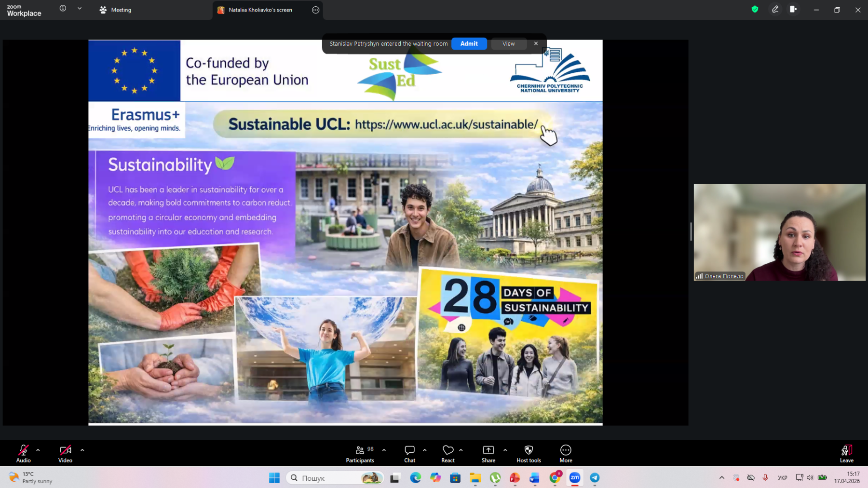
Task: Open the meeting information icon
Action: [63, 9]
